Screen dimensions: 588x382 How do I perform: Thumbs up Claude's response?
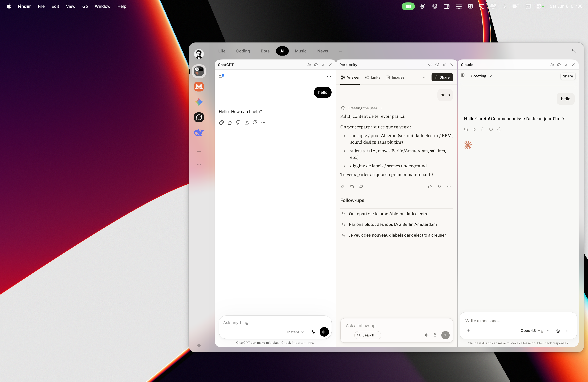tap(483, 129)
